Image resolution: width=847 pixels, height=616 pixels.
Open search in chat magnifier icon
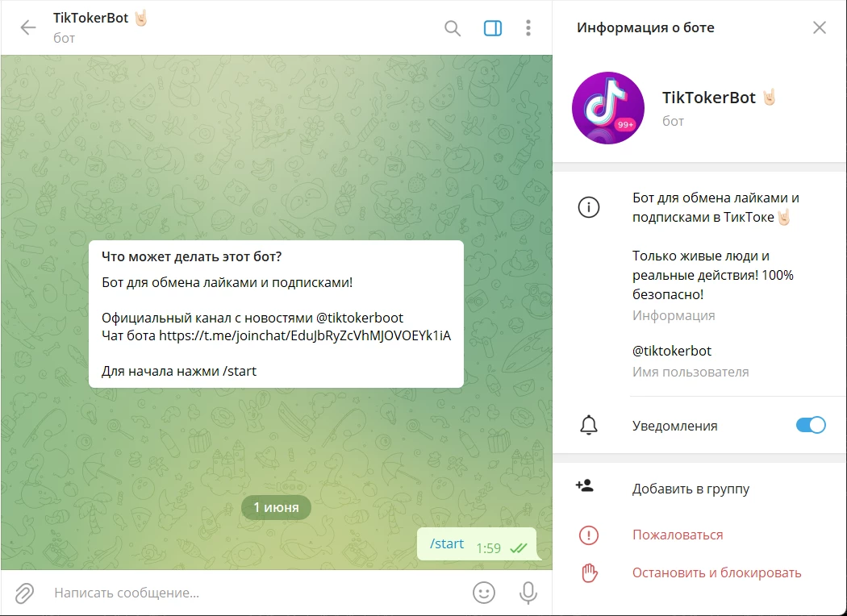click(x=453, y=28)
